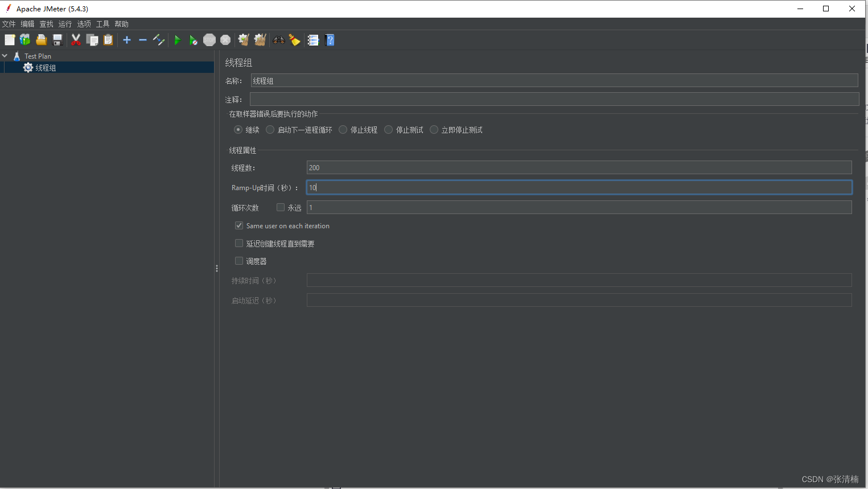Click the 注释 comments input field
Viewport: 868px width, 489px height.
[554, 99]
